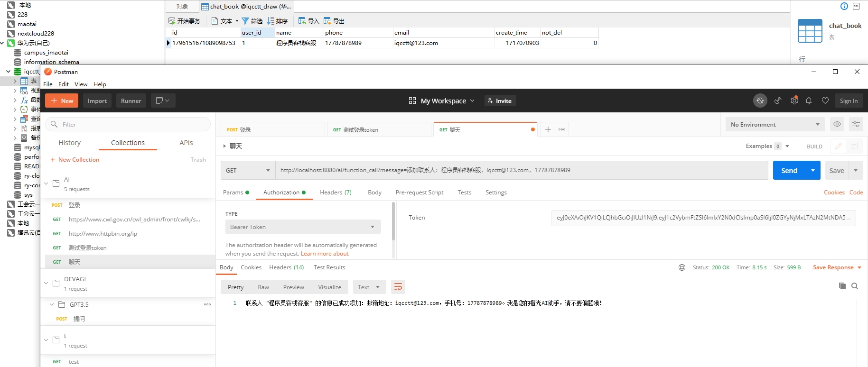Click the New button
This screenshot has width=868, height=367.
click(62, 101)
